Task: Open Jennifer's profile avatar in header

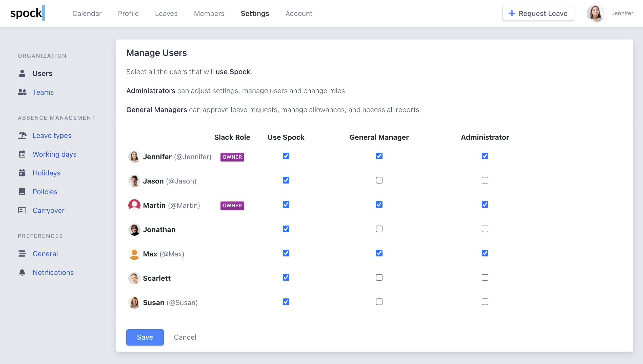Action: (595, 13)
